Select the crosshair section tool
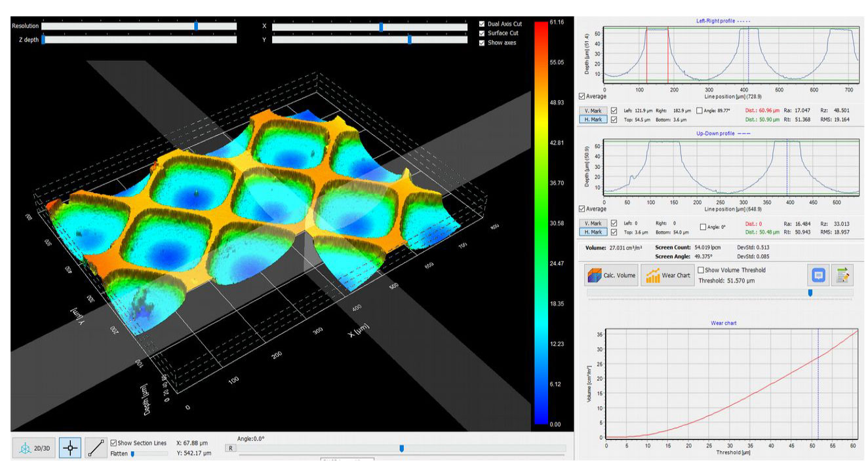The image size is (868, 471). point(70,448)
